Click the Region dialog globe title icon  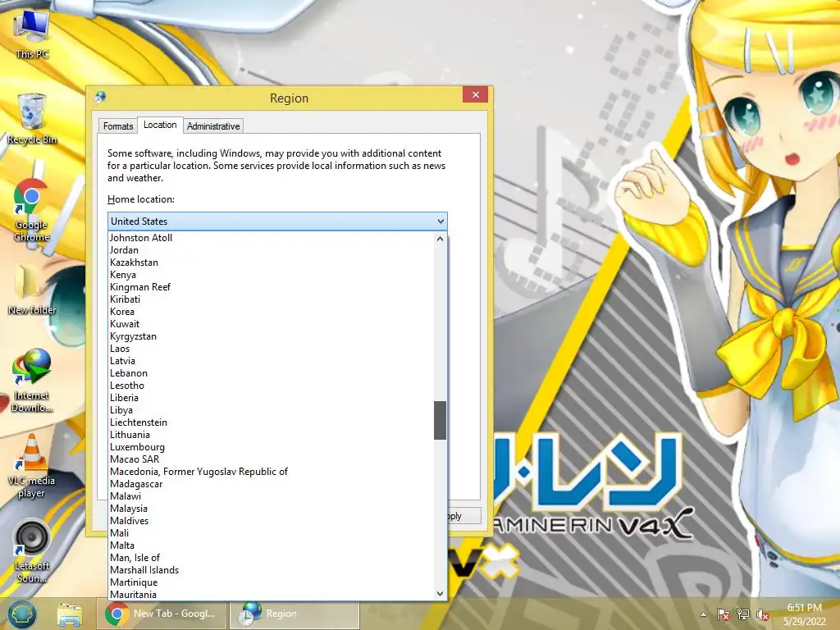(100, 98)
